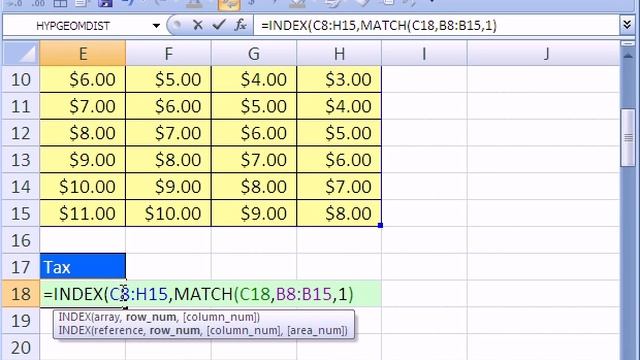Viewport: 640px width, 360px height.
Task: Click the Select All corner of the grid
Action: (21, 53)
